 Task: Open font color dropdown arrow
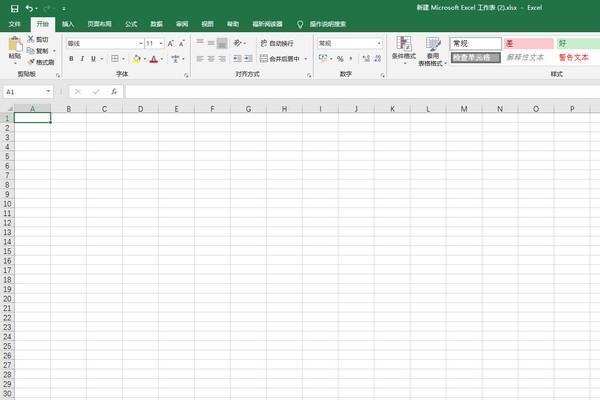[162, 59]
